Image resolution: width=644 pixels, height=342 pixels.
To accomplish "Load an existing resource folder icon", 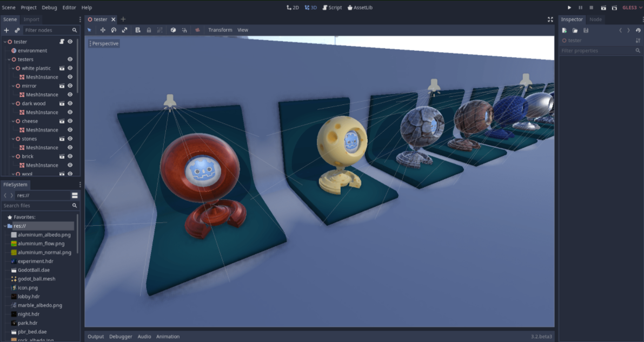I will pos(575,30).
